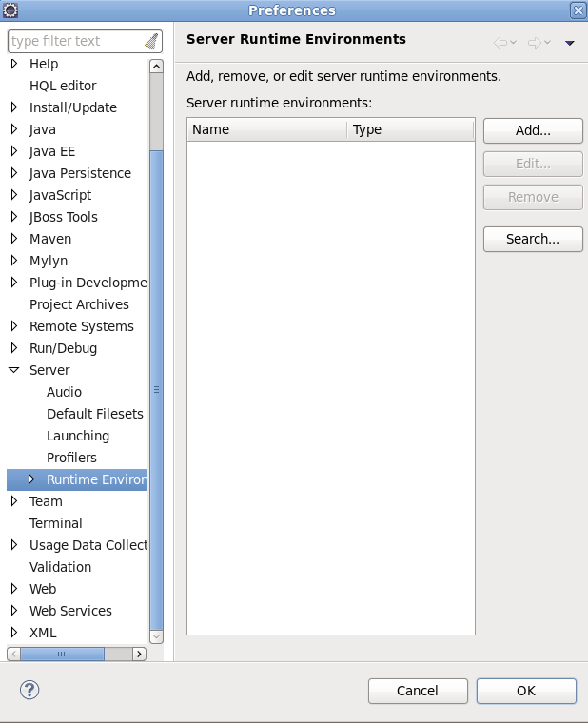Go back using the left arrow icon

tap(500, 43)
